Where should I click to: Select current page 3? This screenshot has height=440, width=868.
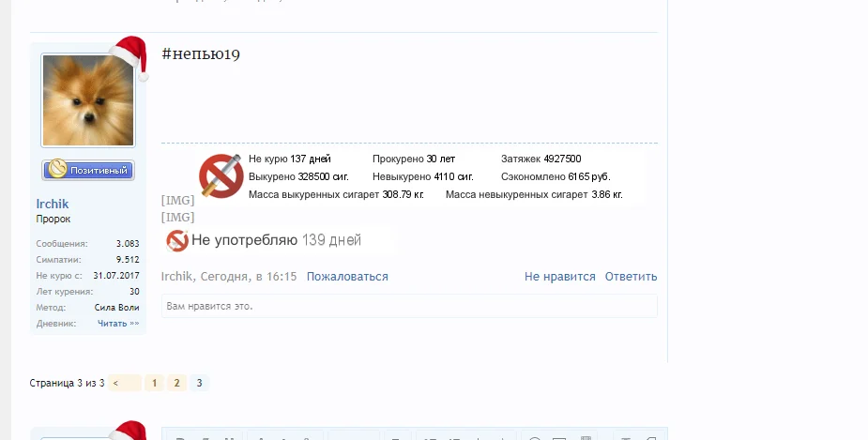coord(199,383)
